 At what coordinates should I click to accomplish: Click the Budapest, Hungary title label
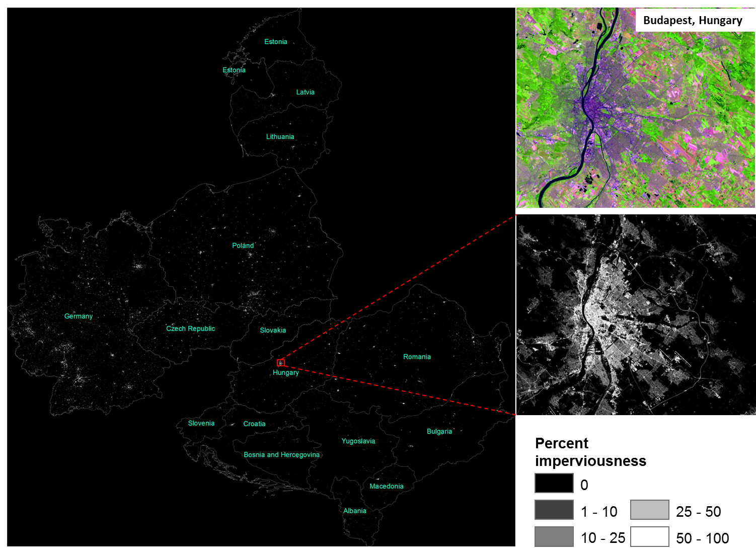pyautogui.click(x=693, y=21)
